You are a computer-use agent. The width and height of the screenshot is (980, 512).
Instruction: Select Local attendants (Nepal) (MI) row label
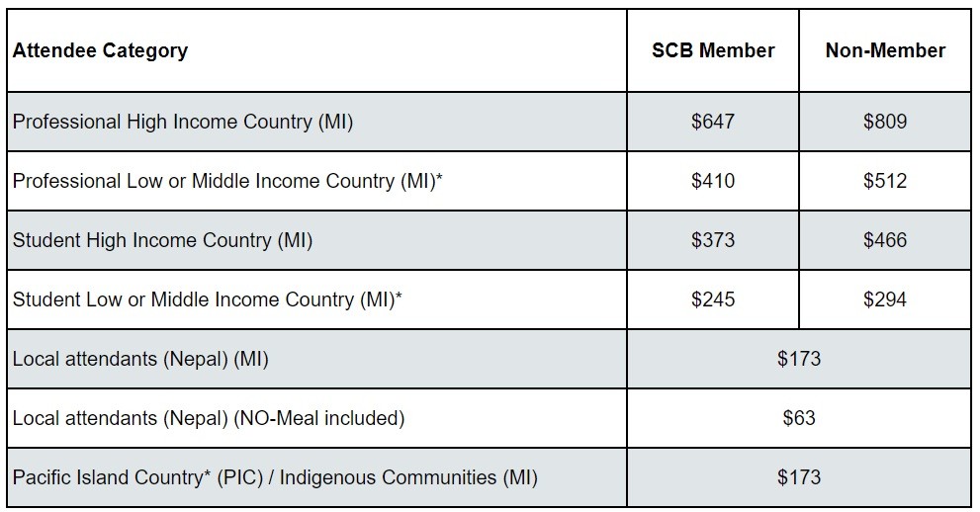[x=140, y=359]
